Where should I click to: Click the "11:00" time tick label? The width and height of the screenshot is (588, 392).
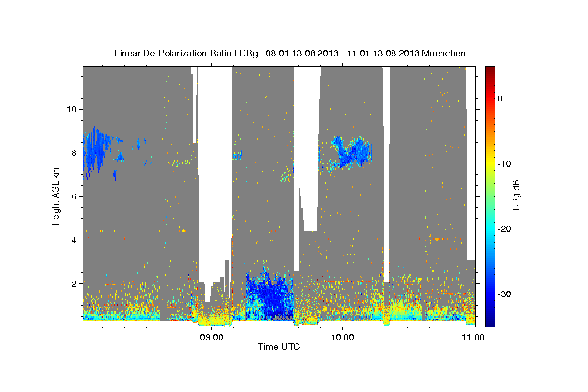pyautogui.click(x=472, y=337)
